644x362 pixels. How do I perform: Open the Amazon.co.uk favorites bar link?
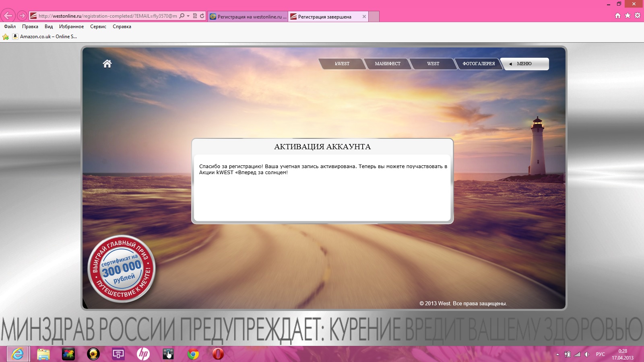click(x=45, y=37)
